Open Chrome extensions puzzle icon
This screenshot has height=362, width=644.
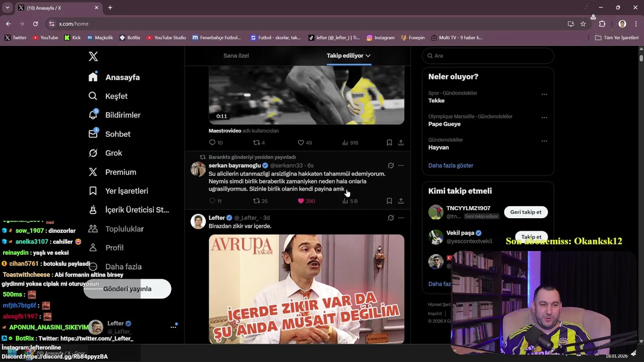point(602,24)
